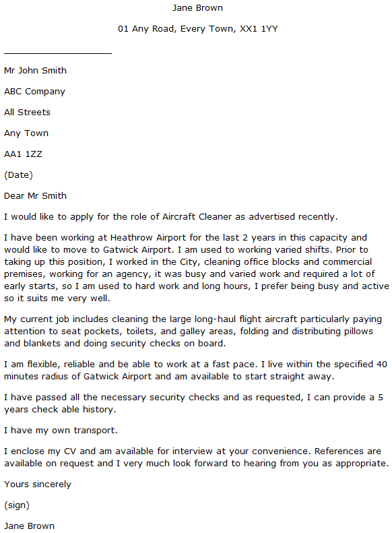Click the Yours sincerely closing
Viewport: 392px width, 533px height.
[x=38, y=484]
